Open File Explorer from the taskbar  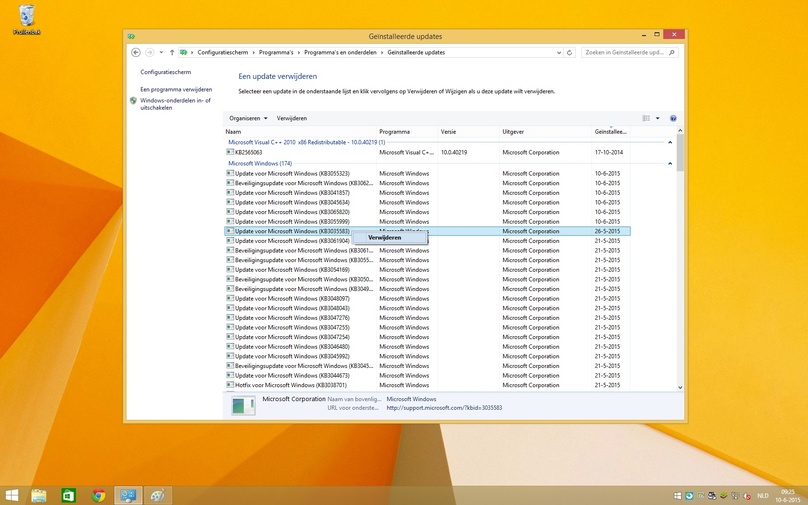pos(39,496)
